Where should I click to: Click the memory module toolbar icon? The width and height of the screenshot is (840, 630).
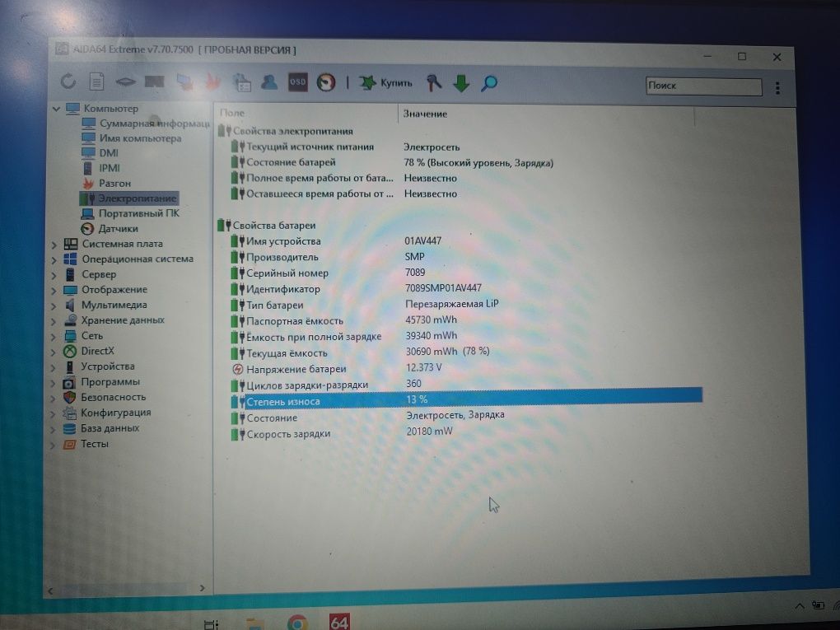pyautogui.click(x=155, y=82)
